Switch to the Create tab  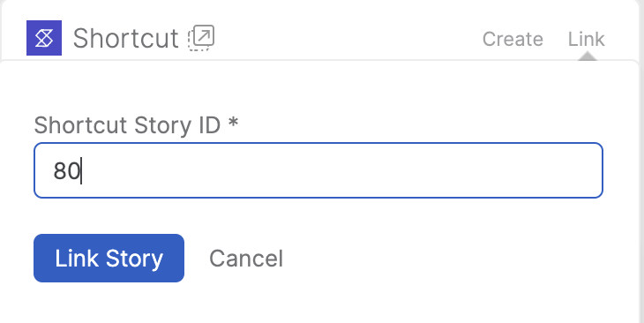point(513,39)
